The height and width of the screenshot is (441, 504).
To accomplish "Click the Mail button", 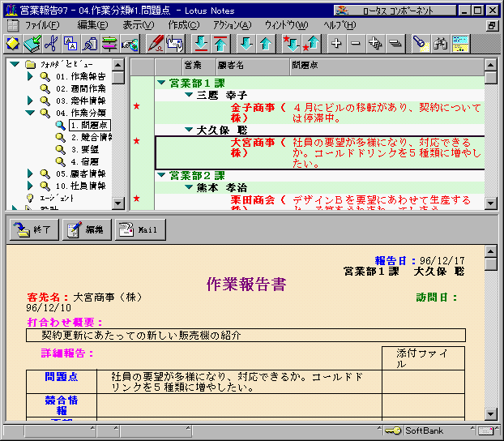I will (x=139, y=230).
